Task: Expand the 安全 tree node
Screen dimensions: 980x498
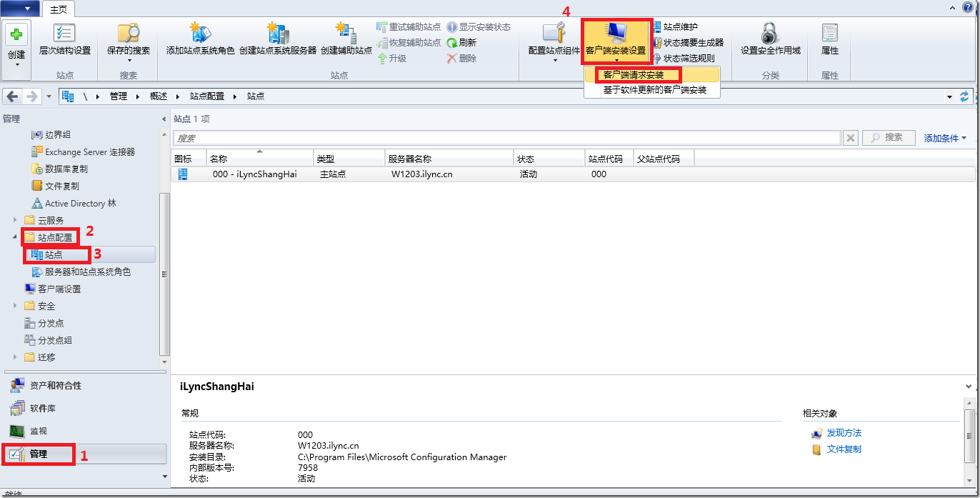Action: point(16,306)
